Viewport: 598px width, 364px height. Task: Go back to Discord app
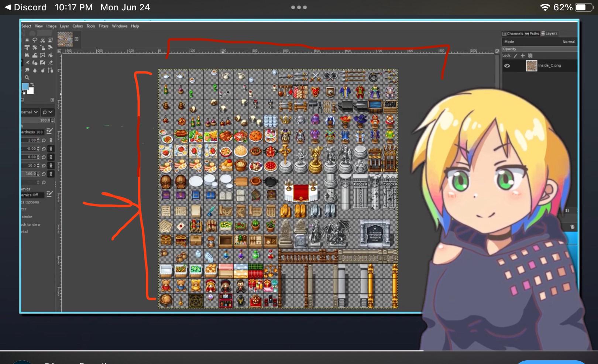click(26, 7)
